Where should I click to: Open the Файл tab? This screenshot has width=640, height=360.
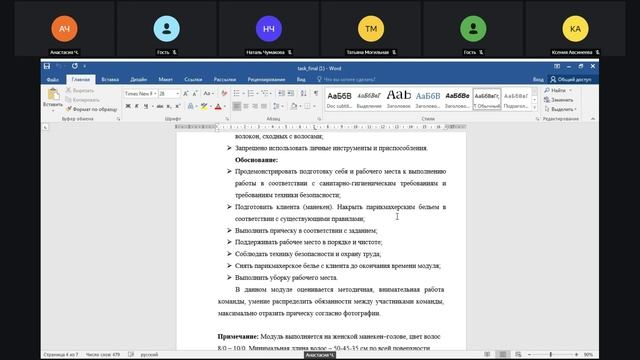(52, 80)
